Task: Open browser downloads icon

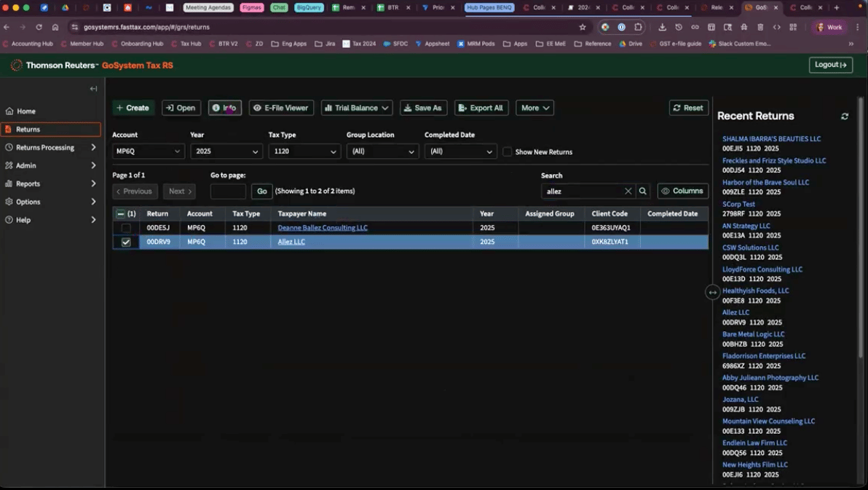Action: pyautogui.click(x=662, y=27)
